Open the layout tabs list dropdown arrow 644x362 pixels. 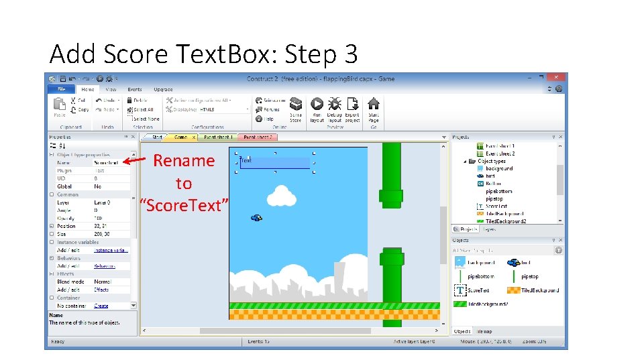pyautogui.click(x=444, y=137)
